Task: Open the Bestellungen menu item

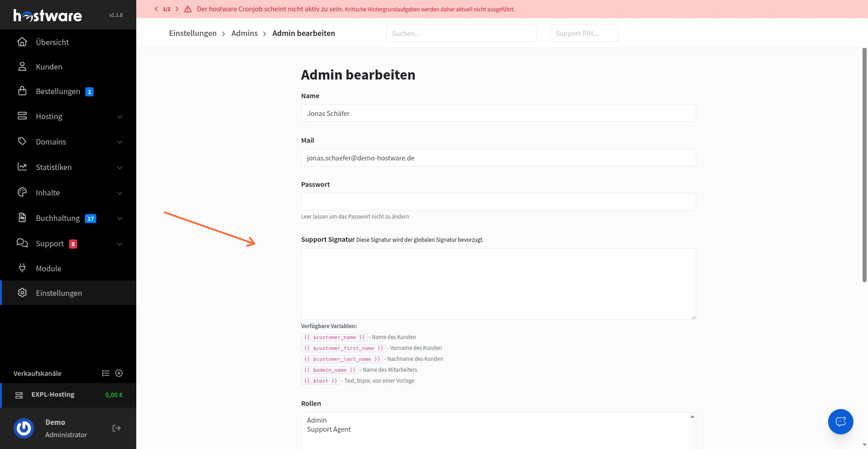Action: coord(68,91)
